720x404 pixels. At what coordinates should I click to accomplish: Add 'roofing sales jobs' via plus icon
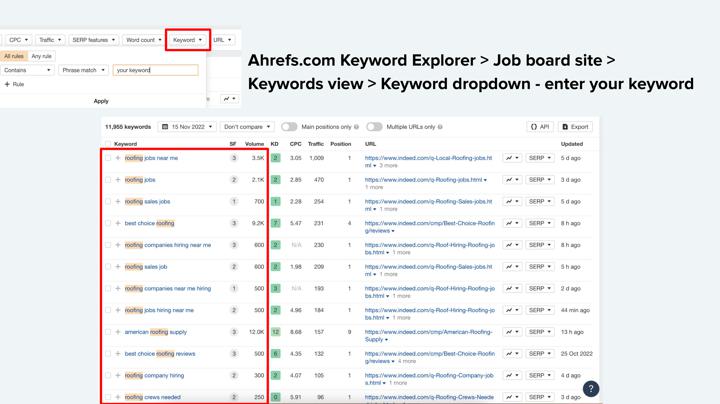(118, 202)
